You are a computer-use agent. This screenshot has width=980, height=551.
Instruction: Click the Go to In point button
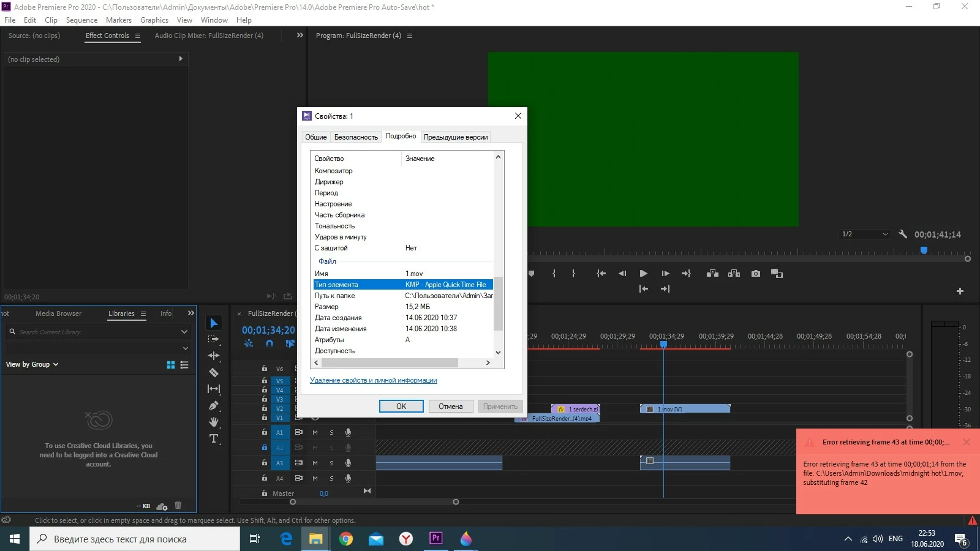tap(601, 274)
